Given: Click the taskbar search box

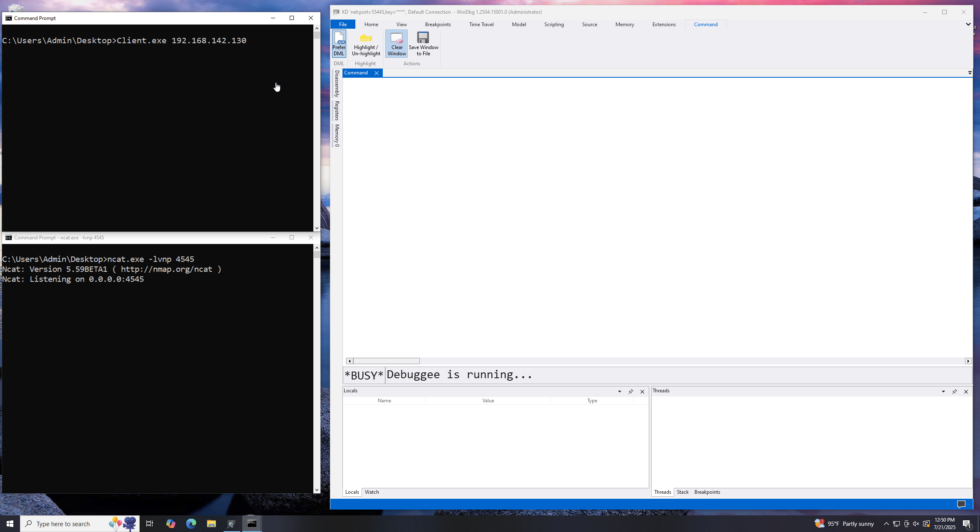Looking at the screenshot, I should tap(79, 524).
